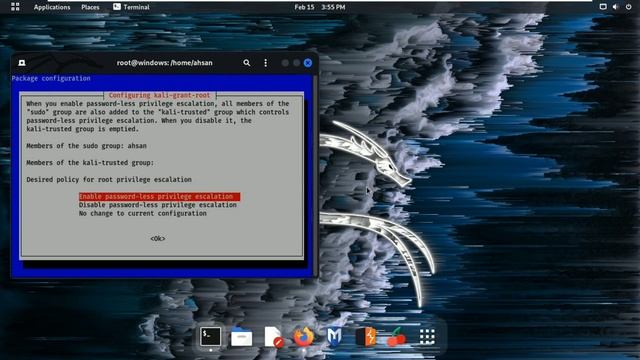Show all applications grid in dock
Screen dimensions: 640x360
pyautogui.click(x=427, y=337)
